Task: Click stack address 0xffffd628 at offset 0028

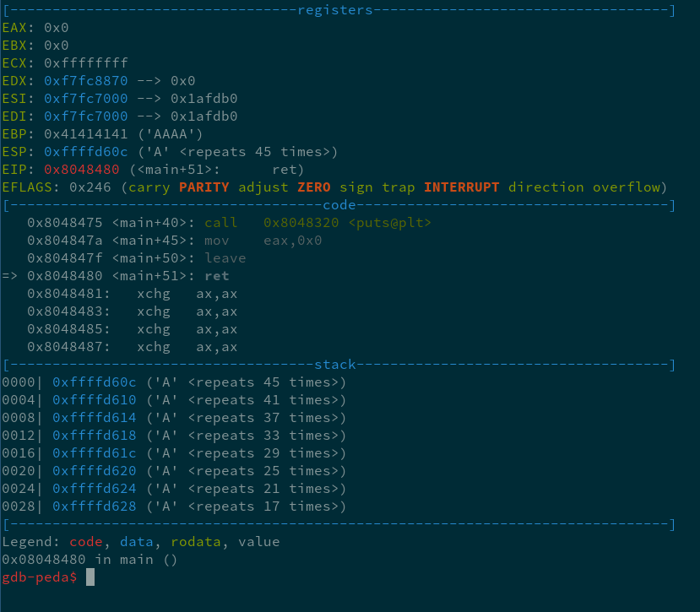Action: pyautogui.click(x=95, y=506)
